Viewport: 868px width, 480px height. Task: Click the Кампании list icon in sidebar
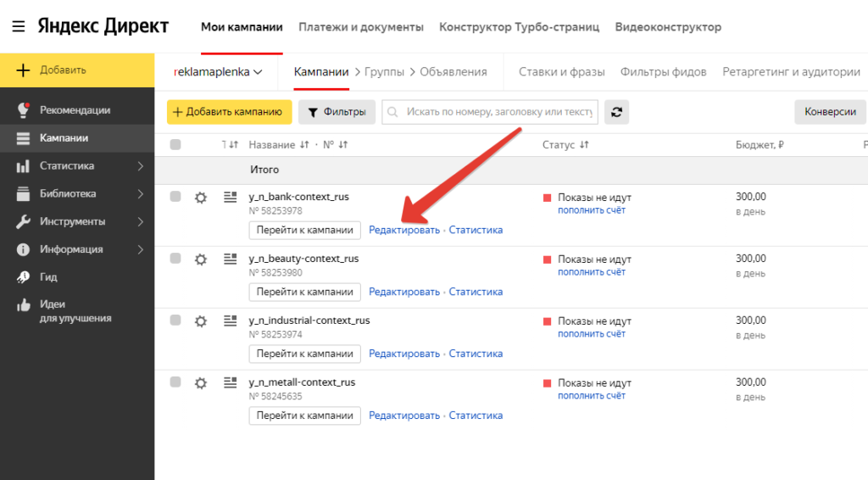click(23, 138)
